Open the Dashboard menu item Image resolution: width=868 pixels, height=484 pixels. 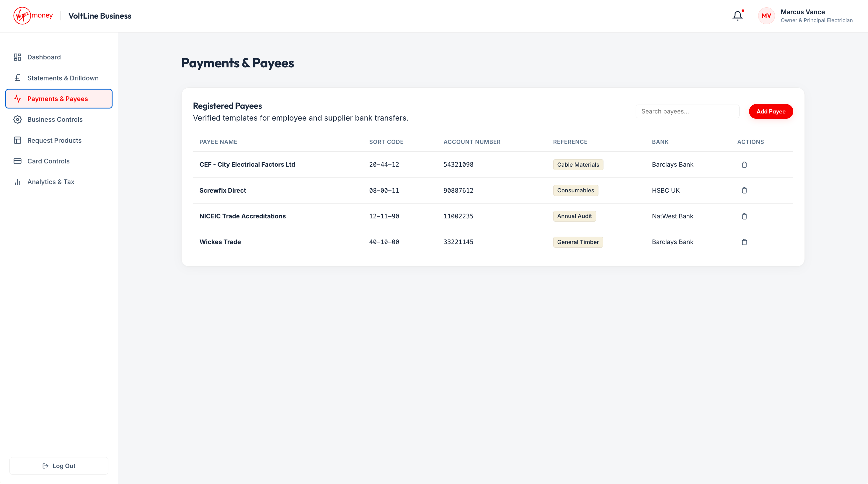pos(59,57)
